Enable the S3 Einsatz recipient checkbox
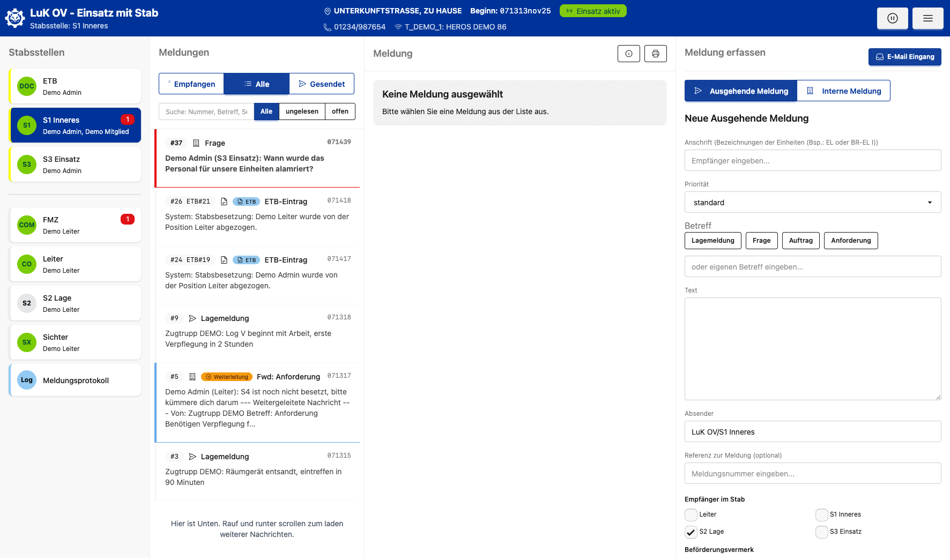Screen dimensions: 950x560 [821, 532]
